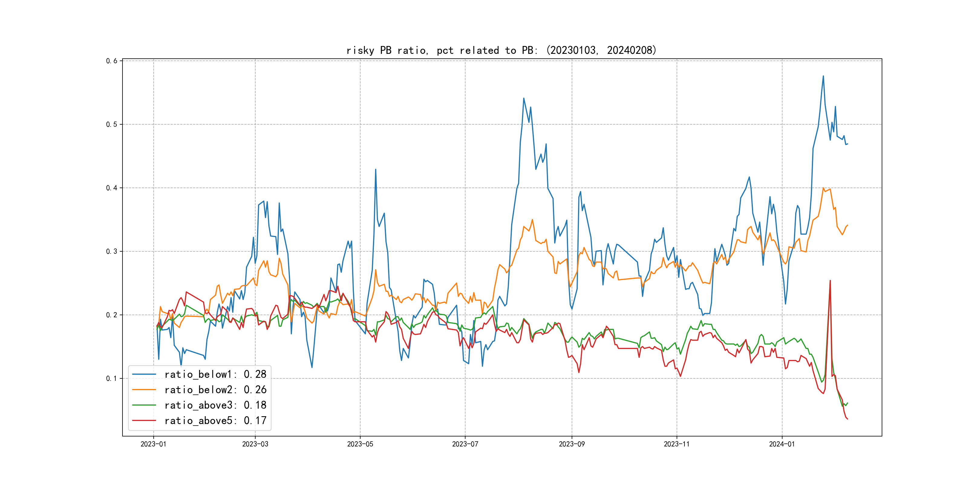Click the ratio_below1: 0.28 legend label
The image size is (980, 490).
pos(215,374)
